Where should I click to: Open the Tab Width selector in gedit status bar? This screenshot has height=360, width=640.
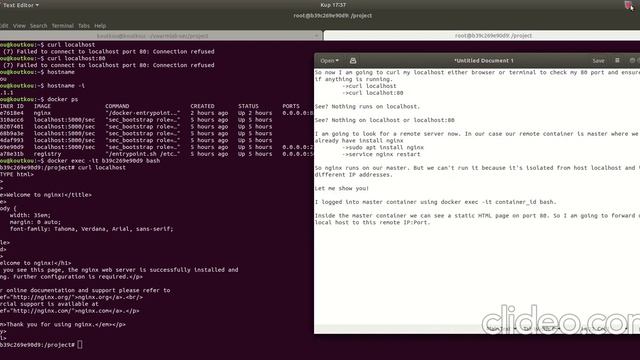(541, 329)
